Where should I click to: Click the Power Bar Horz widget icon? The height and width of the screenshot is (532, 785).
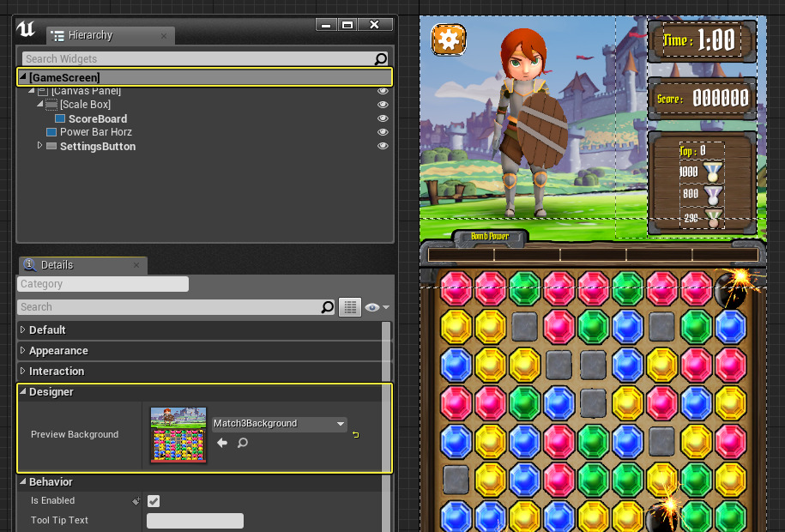(51, 132)
